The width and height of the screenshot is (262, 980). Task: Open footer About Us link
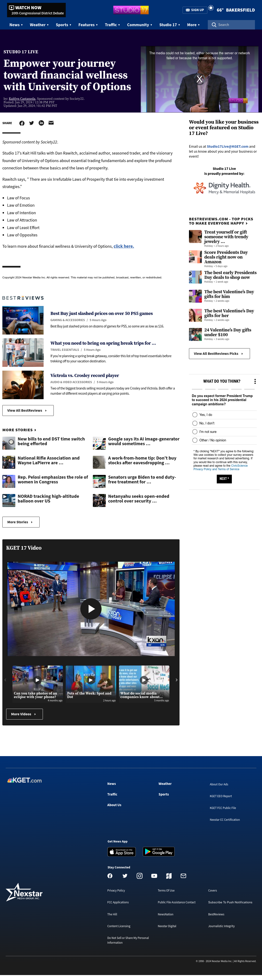click(114, 805)
